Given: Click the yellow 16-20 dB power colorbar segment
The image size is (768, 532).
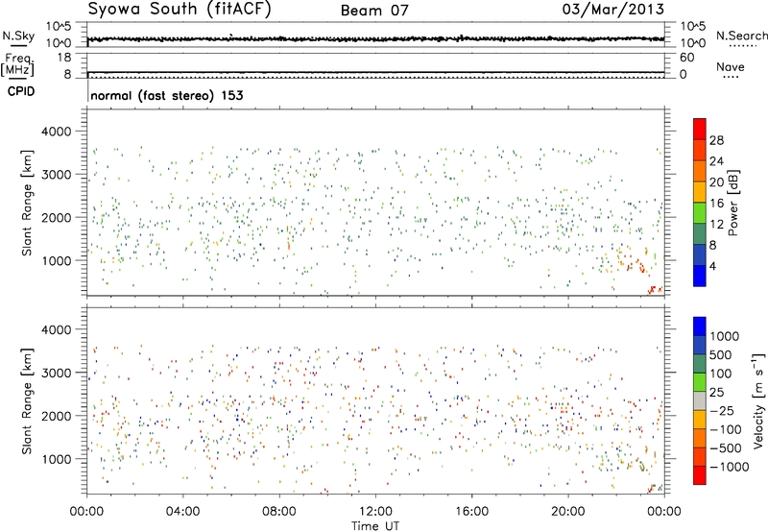Looking at the screenshot, I should coord(700,191).
